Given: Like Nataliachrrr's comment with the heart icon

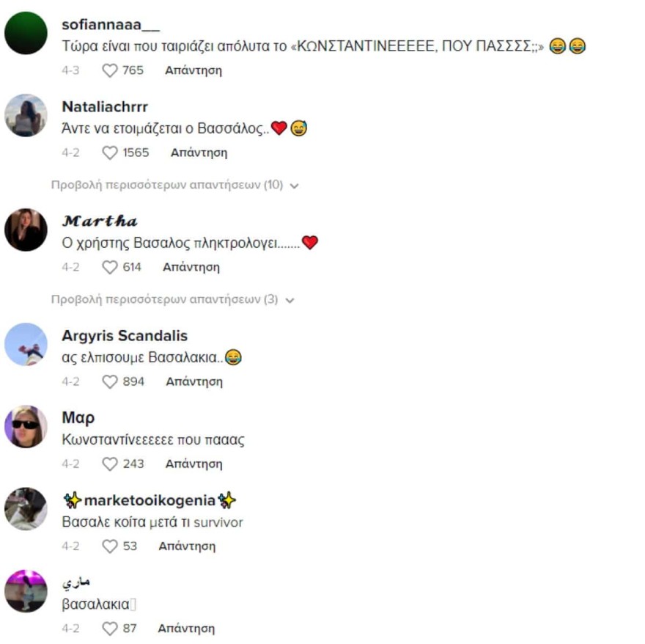Looking at the screenshot, I should (110, 153).
